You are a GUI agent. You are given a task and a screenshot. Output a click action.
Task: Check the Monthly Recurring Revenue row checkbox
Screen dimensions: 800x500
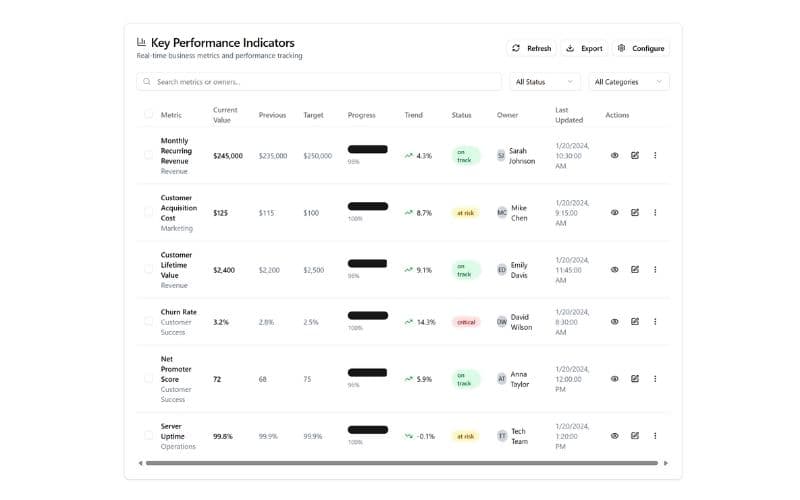(148, 155)
